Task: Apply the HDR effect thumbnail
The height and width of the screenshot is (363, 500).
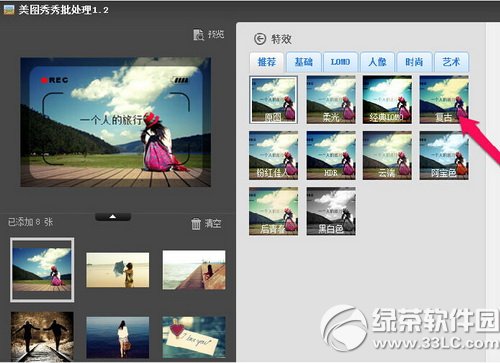Action: click(331, 155)
